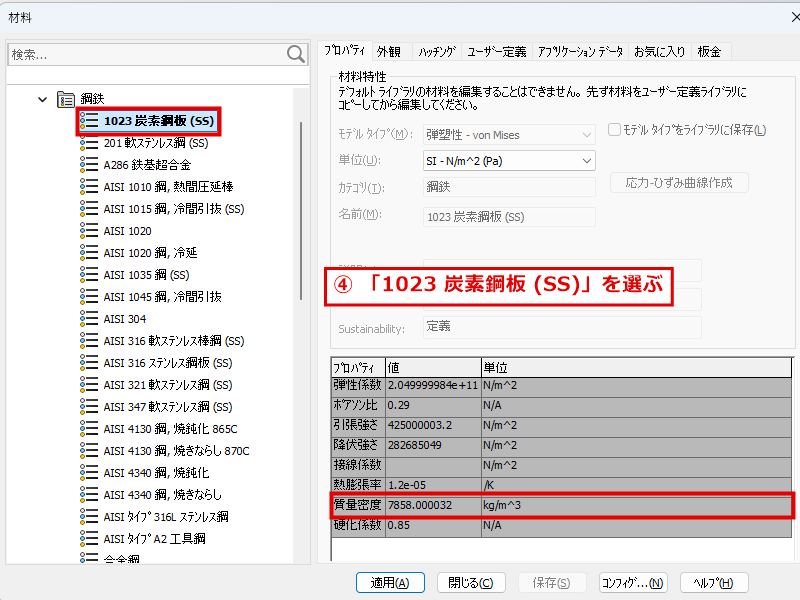
Task: Click the material icon beside 201 軟ステンレス鋼 (SS)
Action: (x=89, y=143)
